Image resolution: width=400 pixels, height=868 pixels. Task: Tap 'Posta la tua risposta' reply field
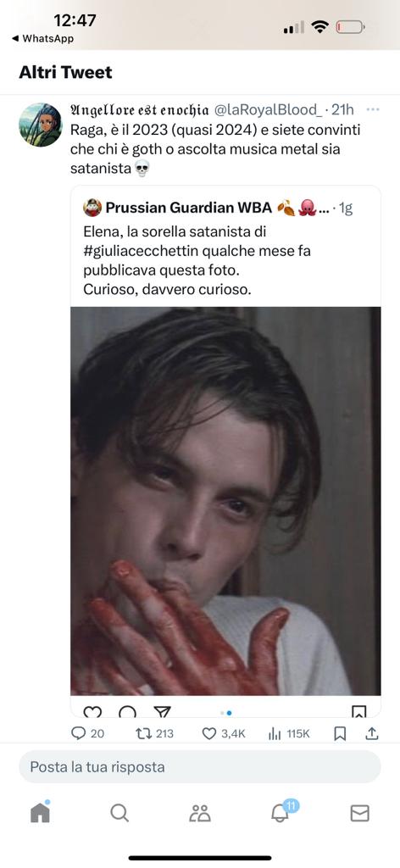pyautogui.click(x=200, y=766)
